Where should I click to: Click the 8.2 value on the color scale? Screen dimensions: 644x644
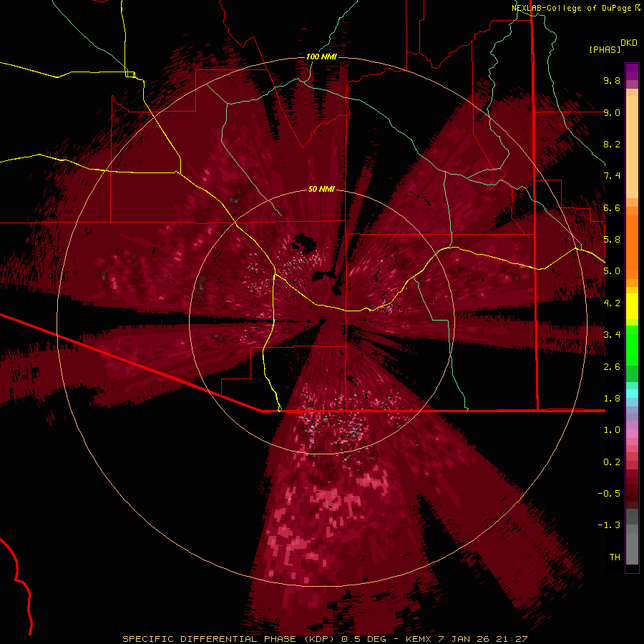[x=612, y=144]
